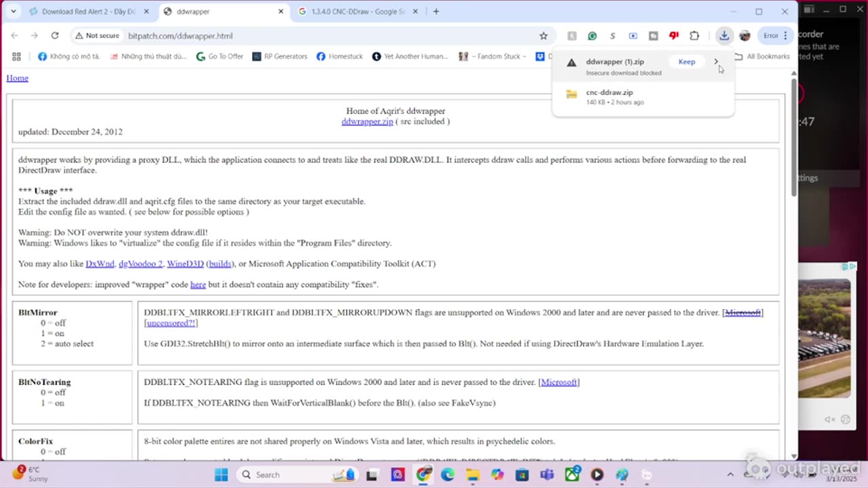Screen dimensions: 868x488
Task: Go forward using the forward arrow
Action: (34, 36)
